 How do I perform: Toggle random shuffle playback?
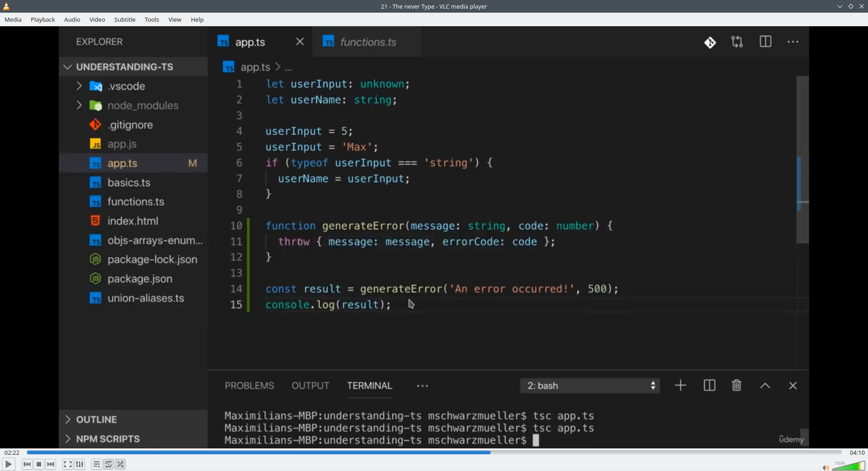121,464
